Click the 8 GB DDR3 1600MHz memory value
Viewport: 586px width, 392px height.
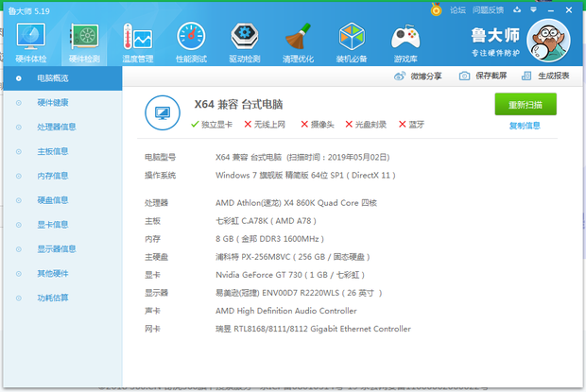[x=269, y=239]
